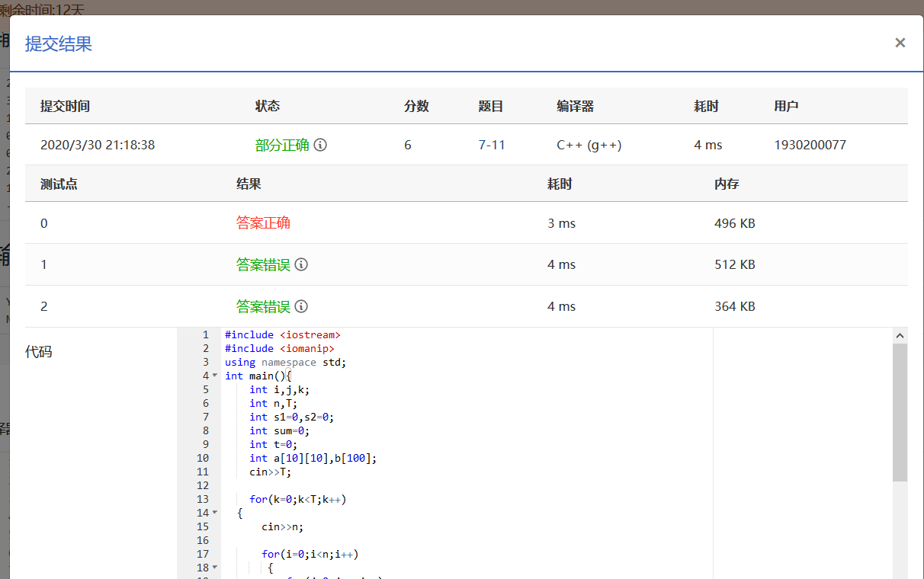Click the code line 'int s1=0,s2=0;'
The height and width of the screenshot is (579, 924).
292,417
